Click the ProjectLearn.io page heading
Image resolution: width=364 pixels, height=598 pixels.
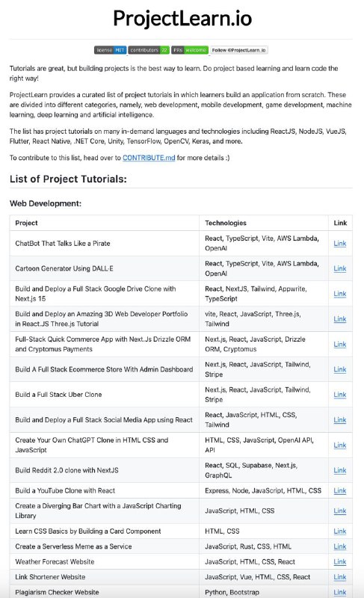(x=182, y=18)
